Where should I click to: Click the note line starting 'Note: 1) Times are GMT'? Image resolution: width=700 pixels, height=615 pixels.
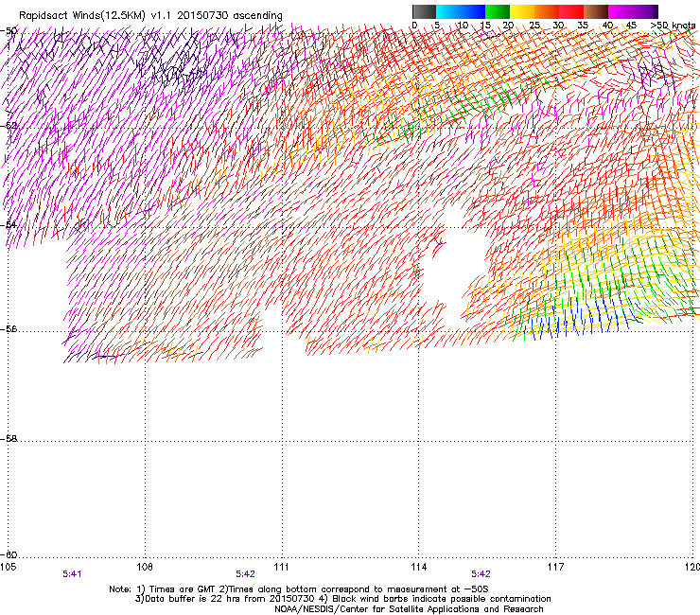pyautogui.click(x=299, y=589)
